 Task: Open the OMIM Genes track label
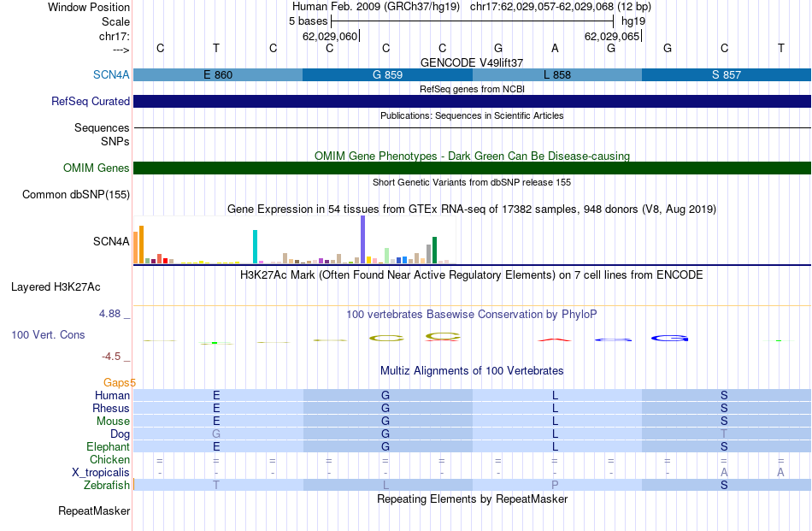point(96,168)
